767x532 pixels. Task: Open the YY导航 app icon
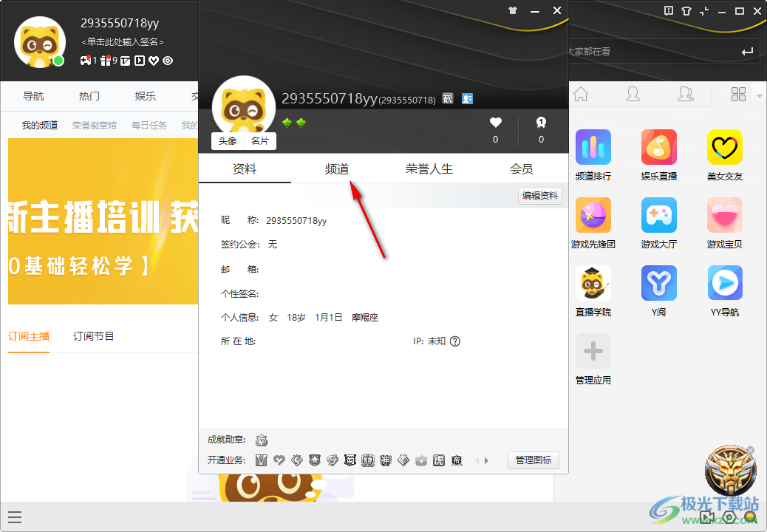(x=725, y=282)
